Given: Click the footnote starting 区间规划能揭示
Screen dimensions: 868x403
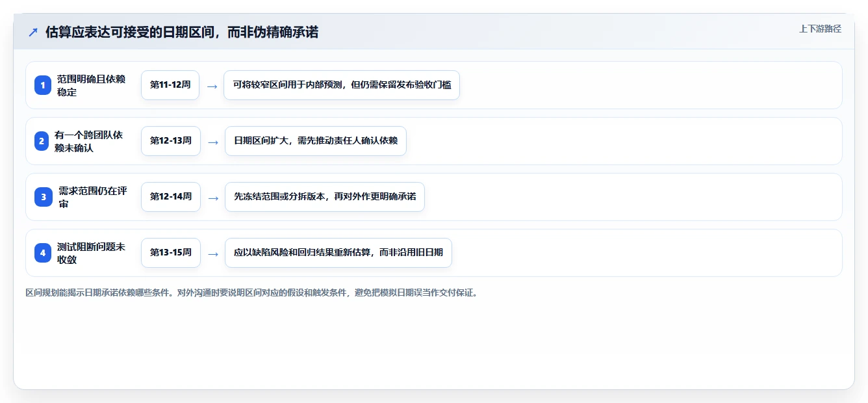Looking at the screenshot, I should point(253,293).
